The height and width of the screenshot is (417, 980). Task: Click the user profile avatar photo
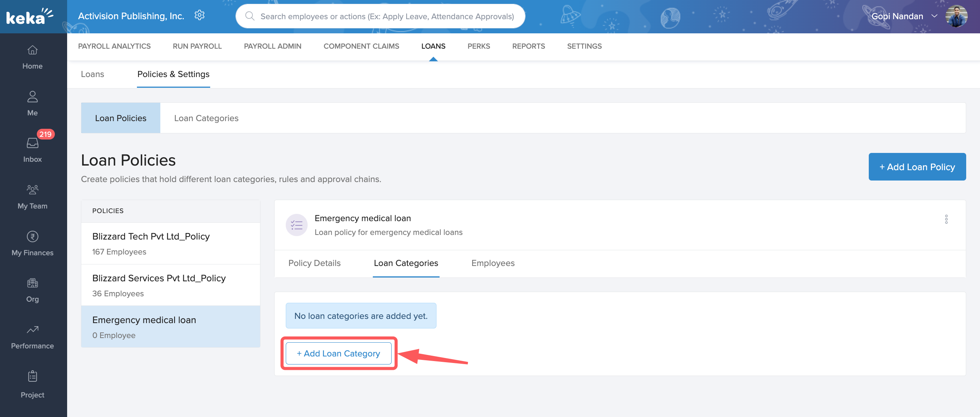pyautogui.click(x=957, y=16)
